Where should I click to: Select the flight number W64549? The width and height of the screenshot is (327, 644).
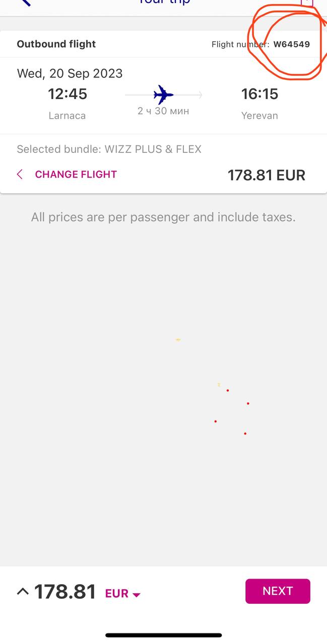(x=291, y=44)
